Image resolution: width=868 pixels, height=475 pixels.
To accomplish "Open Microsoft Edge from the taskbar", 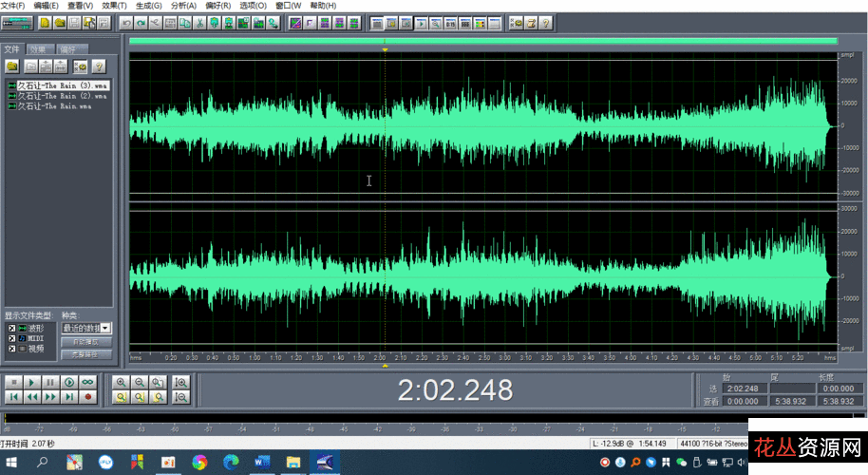I will click(x=231, y=463).
